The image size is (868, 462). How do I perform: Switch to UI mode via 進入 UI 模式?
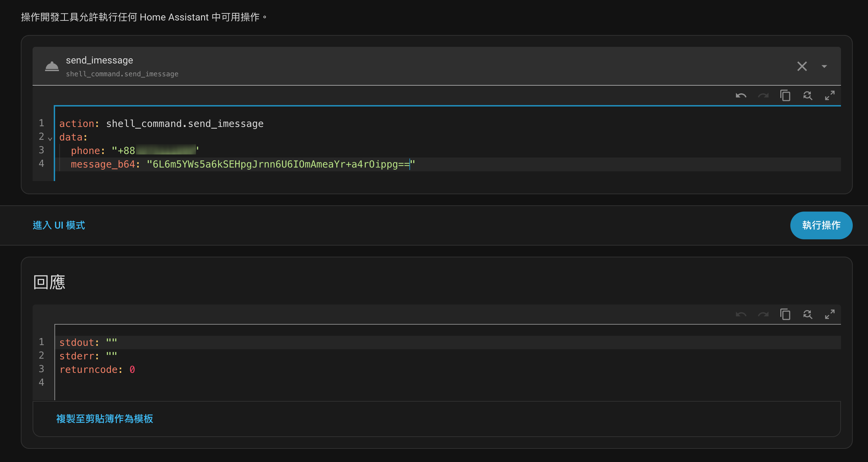coord(59,225)
